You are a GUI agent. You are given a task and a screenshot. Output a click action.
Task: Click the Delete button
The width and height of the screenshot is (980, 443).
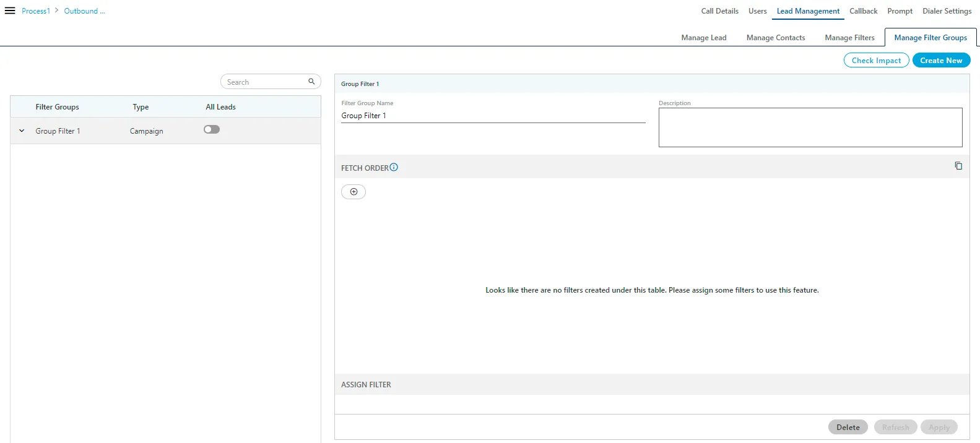coord(848,427)
